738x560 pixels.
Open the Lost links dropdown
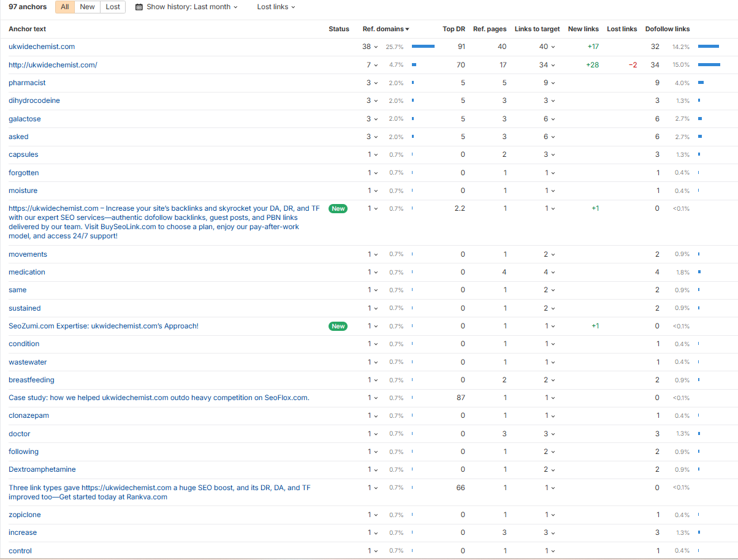pyautogui.click(x=276, y=7)
